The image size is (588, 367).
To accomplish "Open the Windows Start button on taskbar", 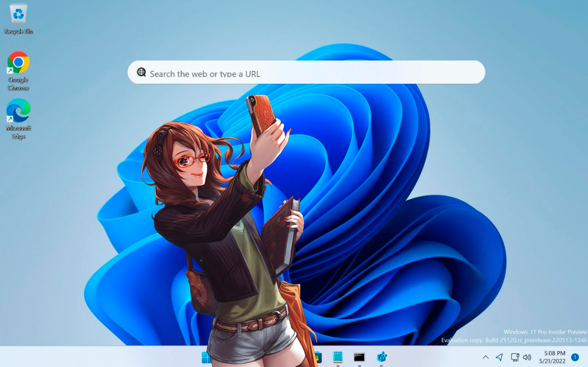I will [206, 358].
